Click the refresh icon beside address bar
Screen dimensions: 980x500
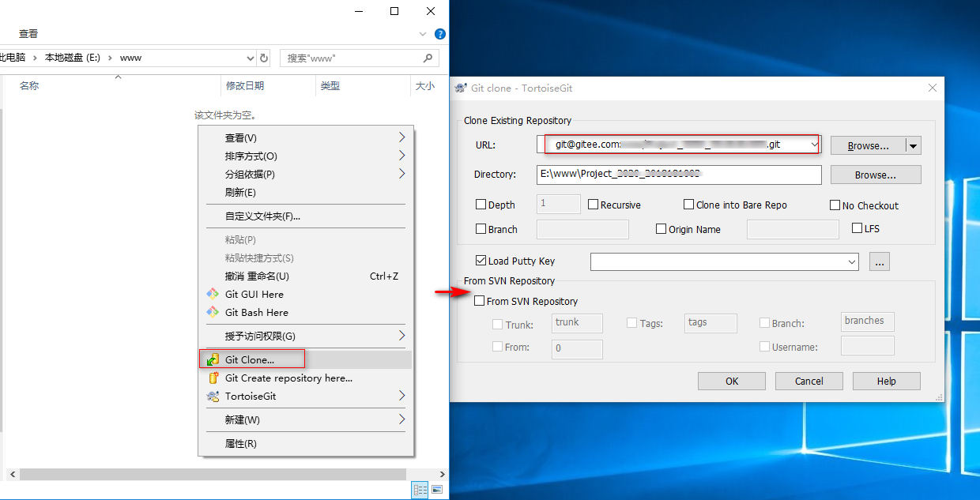264,58
